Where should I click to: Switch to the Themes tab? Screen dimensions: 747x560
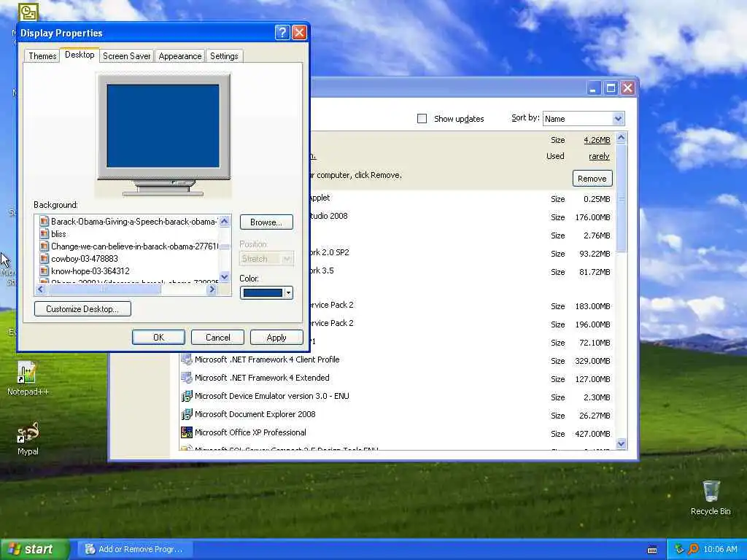pyautogui.click(x=42, y=55)
